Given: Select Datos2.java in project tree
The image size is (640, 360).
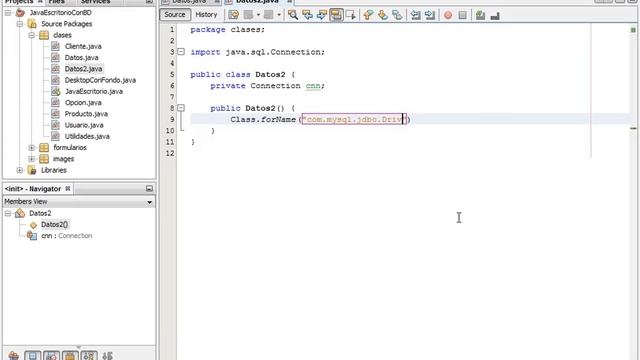Looking at the screenshot, I should tap(83, 69).
